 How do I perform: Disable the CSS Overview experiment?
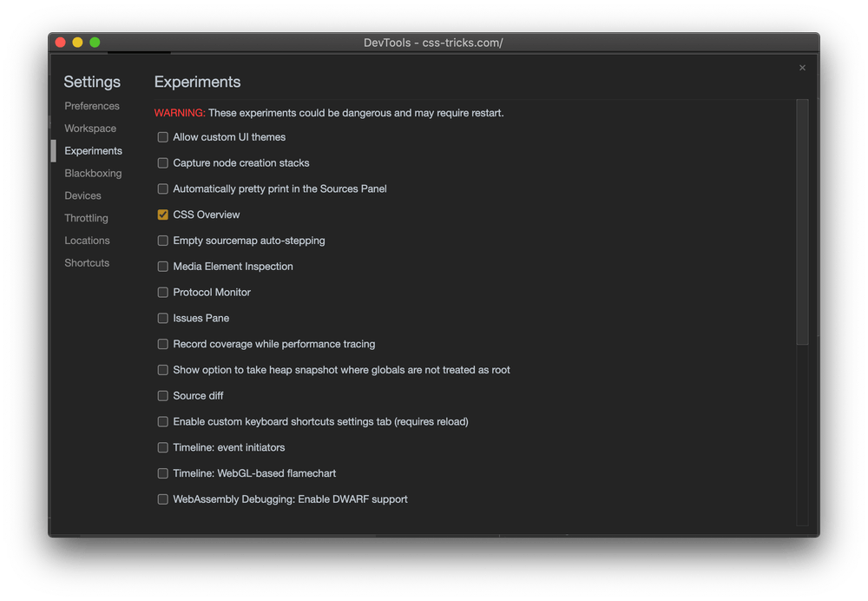[162, 215]
